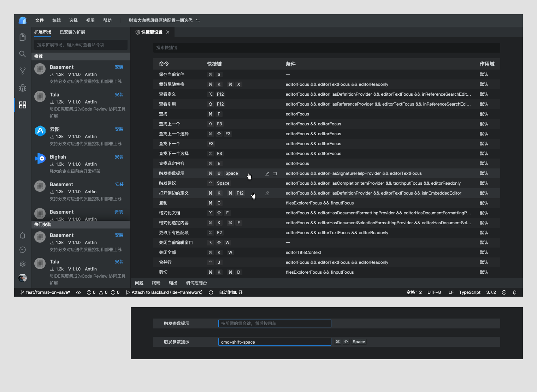
Task: Click the empty keybinding input for 触发参数提示
Action: 275,323
